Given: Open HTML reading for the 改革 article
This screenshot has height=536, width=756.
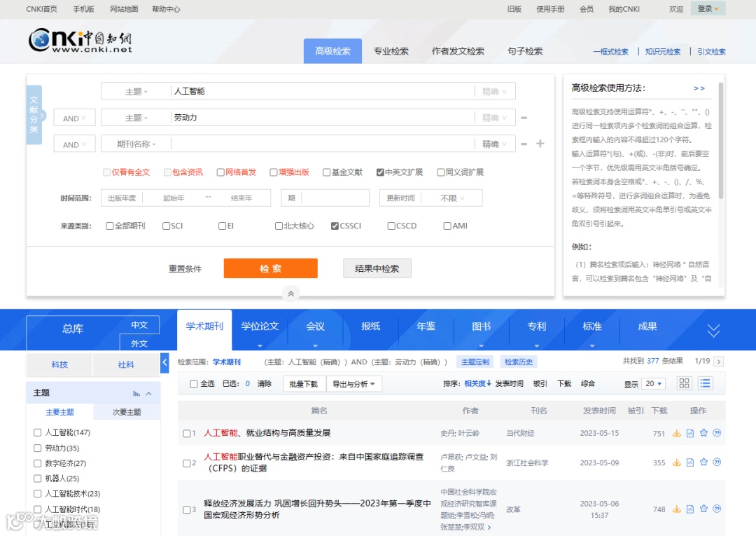Looking at the screenshot, I should 690,509.
